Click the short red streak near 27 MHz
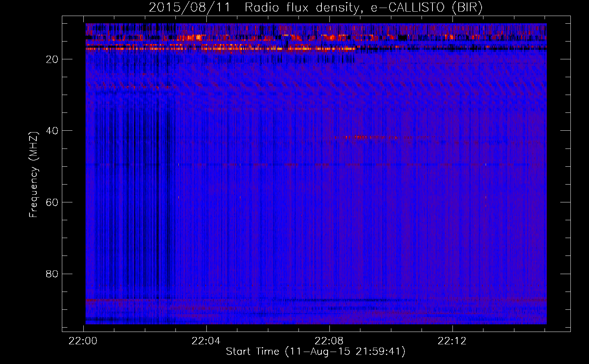 coord(131,87)
